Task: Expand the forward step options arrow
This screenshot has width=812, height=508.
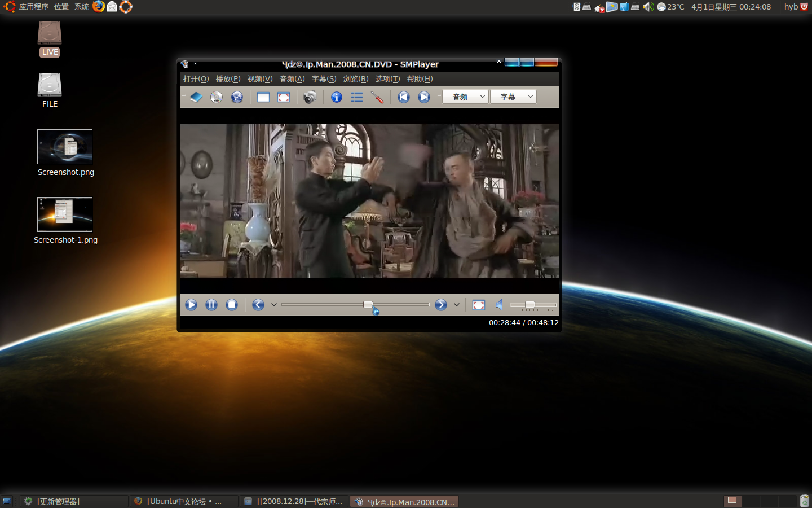Action: pos(457,305)
